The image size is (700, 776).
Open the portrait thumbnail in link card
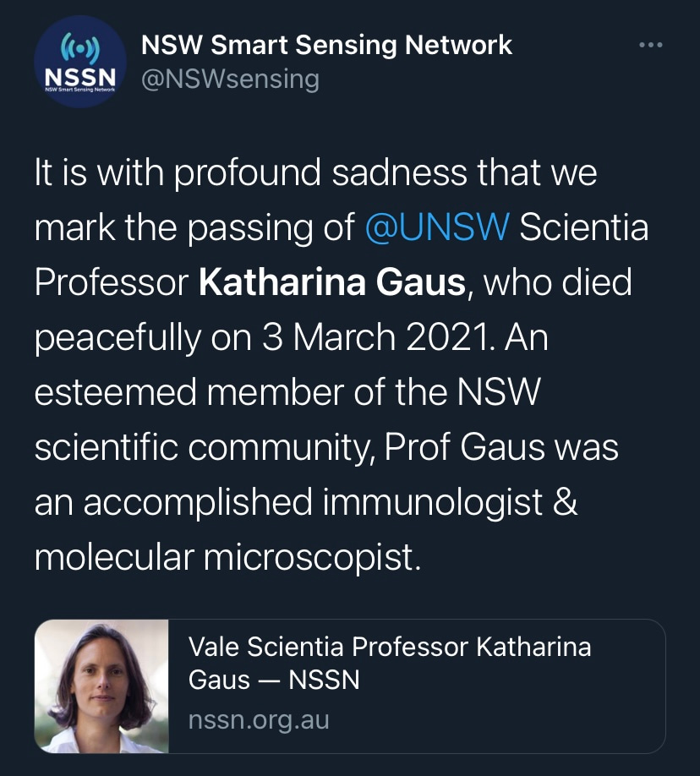coord(101,686)
